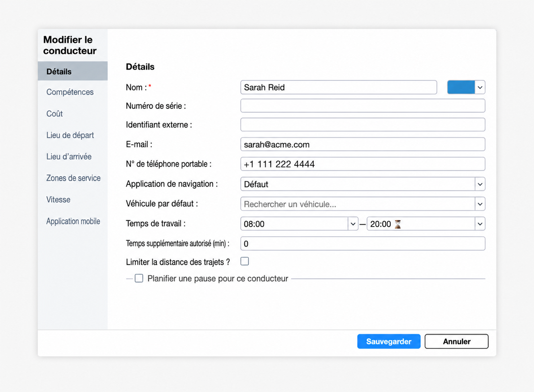Image resolution: width=534 pixels, height=392 pixels.
Task: Click the 'Limiter la distance des trajets ?' label
Action: click(178, 262)
